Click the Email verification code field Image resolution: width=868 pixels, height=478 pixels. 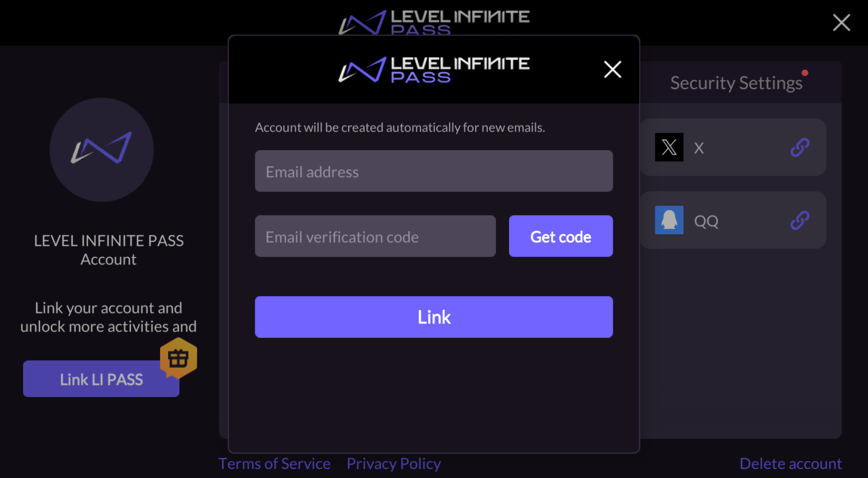tap(375, 236)
